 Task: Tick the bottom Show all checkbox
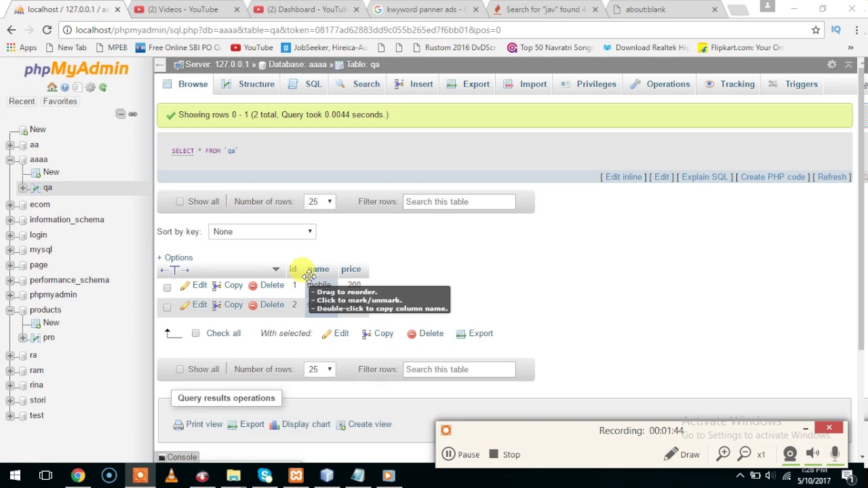[x=180, y=369]
